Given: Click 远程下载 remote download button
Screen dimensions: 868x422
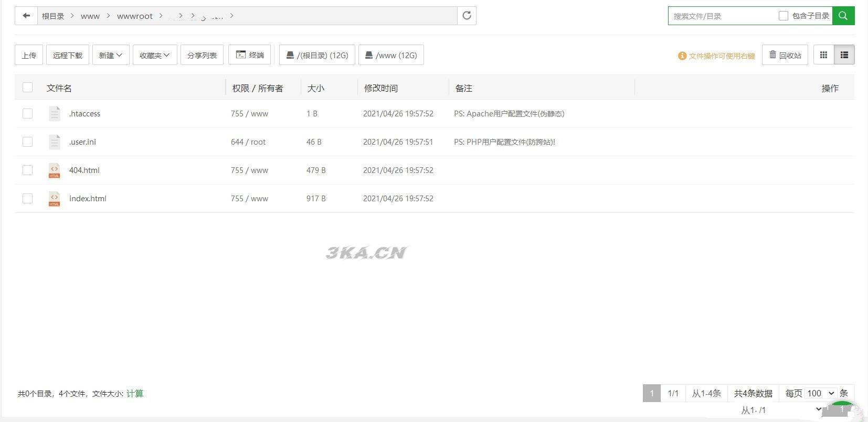Looking at the screenshot, I should 68,55.
